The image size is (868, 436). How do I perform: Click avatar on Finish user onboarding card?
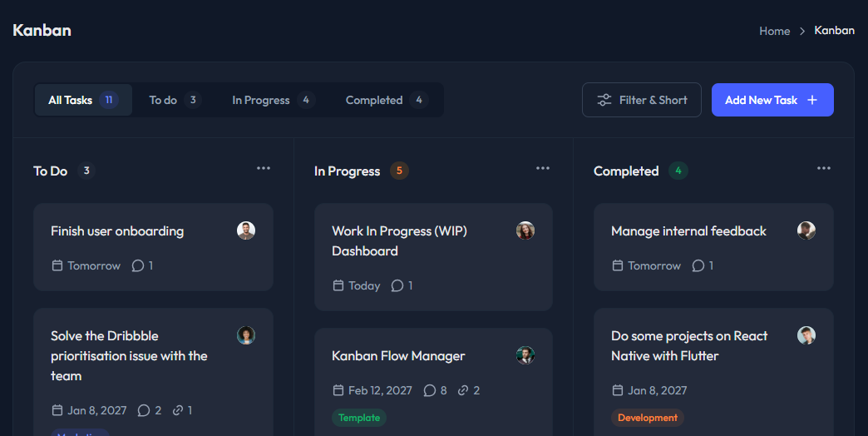click(x=246, y=230)
